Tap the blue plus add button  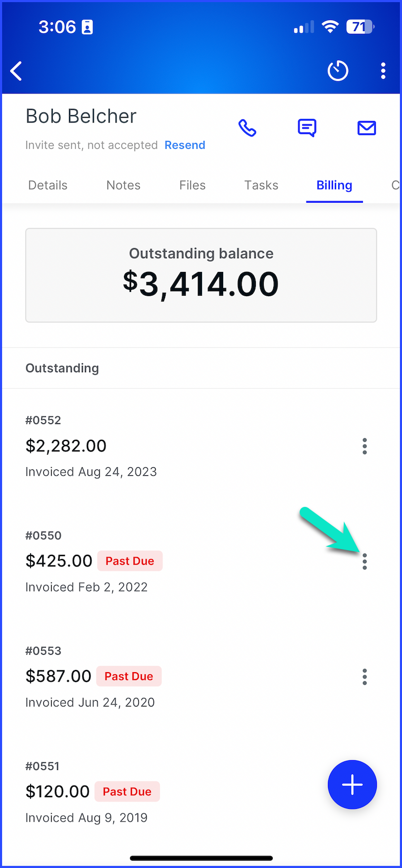click(352, 785)
